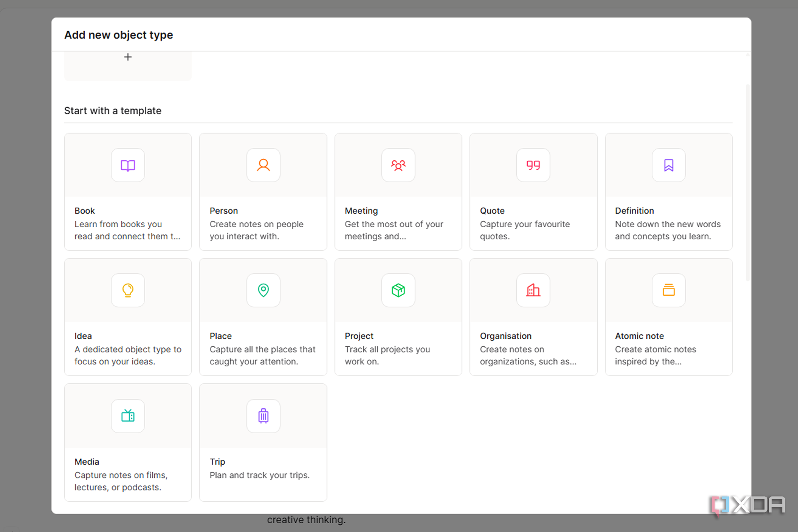Select the Organisation building icon
Image resolution: width=798 pixels, height=532 pixels.
click(533, 290)
